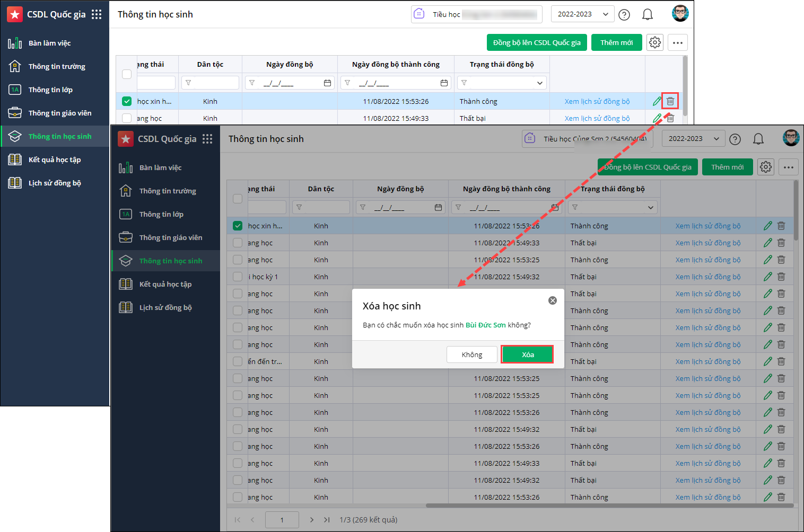Uncheck the 'học xin h...' row checkbox, back window
Viewport: 804px width, 532px height.
coord(127,101)
